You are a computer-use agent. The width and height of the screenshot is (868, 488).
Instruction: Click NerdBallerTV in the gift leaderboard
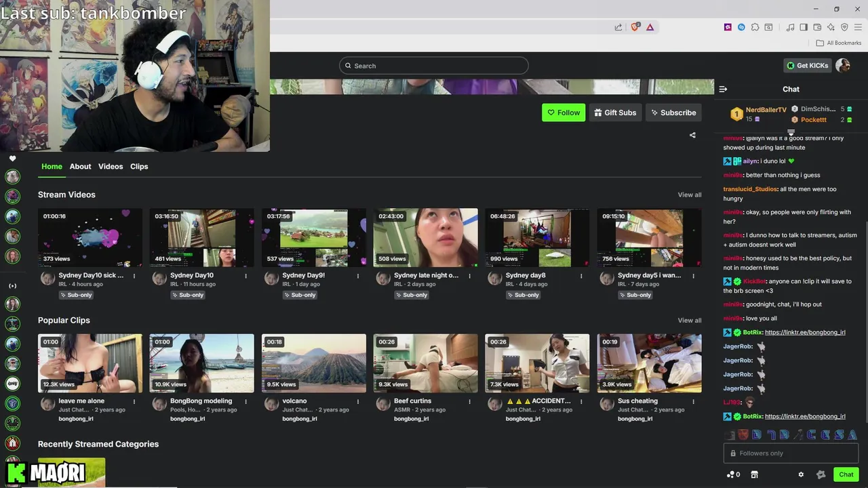(x=766, y=110)
